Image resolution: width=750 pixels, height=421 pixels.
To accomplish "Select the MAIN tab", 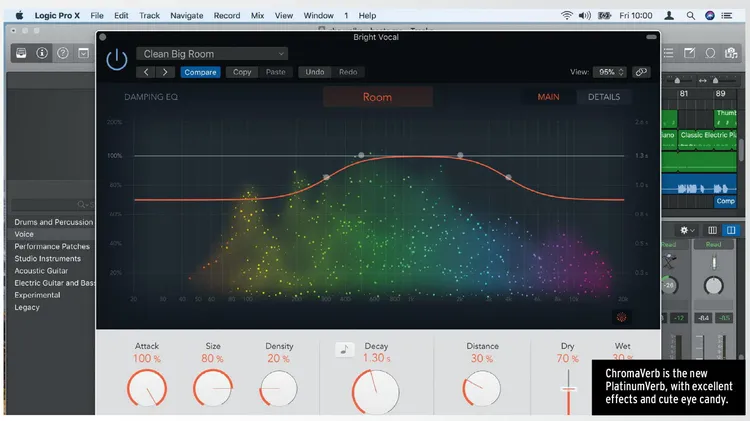I will coord(548,97).
